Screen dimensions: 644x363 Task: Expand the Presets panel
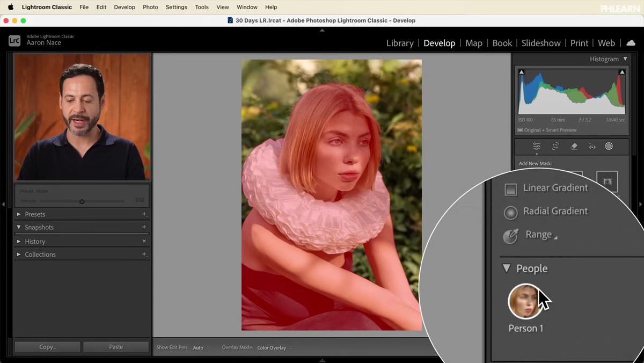tap(19, 214)
